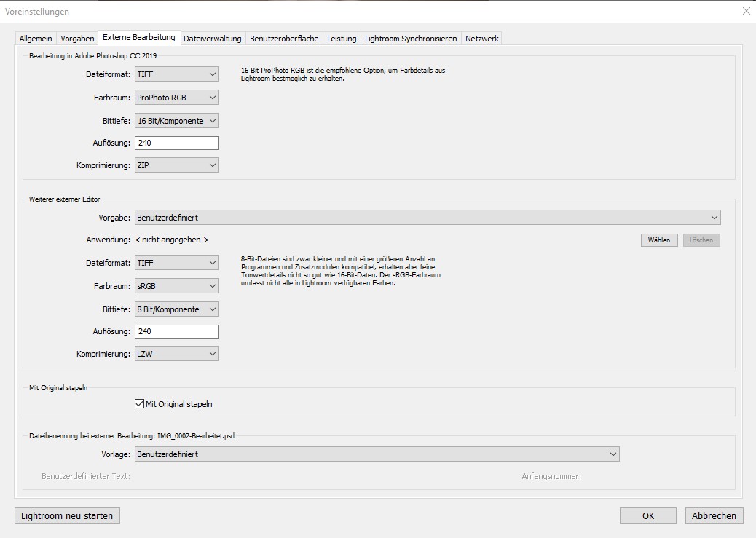Open the 8 Bit/Komponente dropdown
Viewport: 756px width, 538px height.
pos(177,309)
